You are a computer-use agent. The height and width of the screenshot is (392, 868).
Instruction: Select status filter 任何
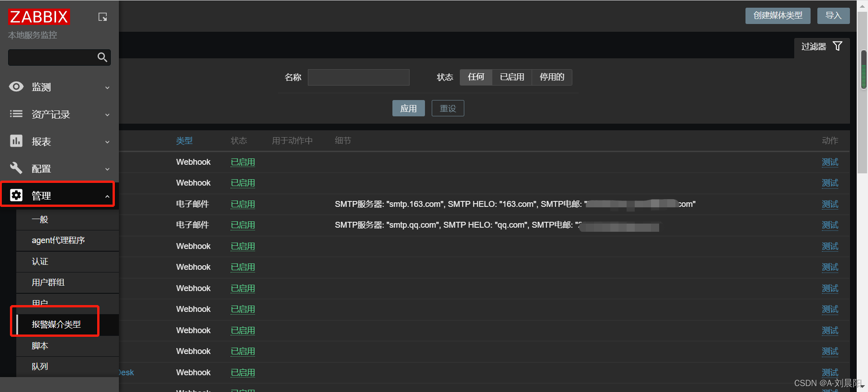pos(476,77)
